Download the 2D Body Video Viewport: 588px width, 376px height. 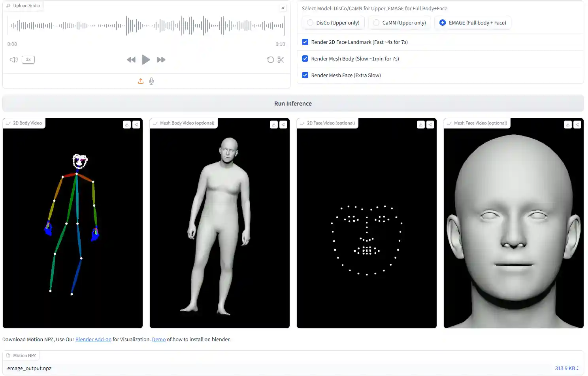point(127,125)
